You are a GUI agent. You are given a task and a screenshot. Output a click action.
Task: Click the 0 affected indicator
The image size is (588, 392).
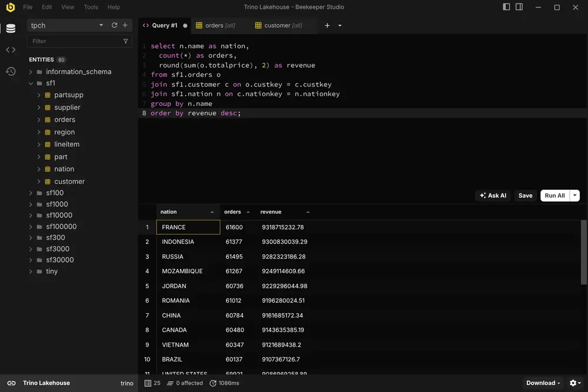click(185, 383)
